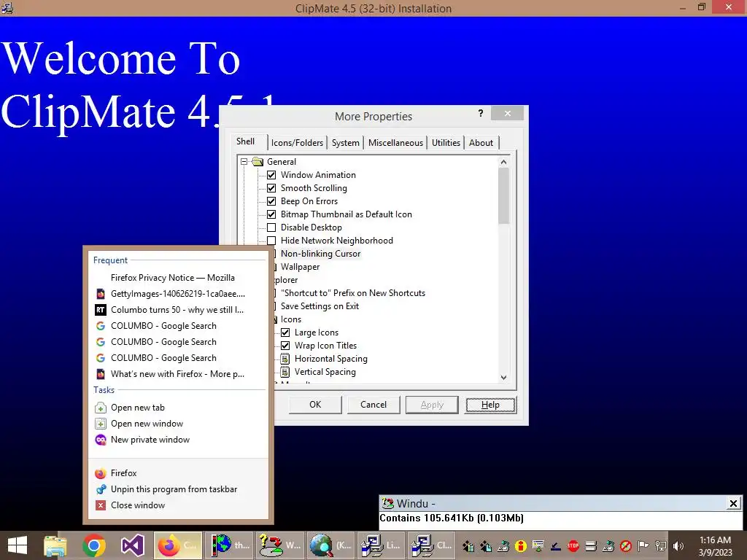
Task: Switch to the 'Li...' installer taskbar button
Action: (x=381, y=545)
